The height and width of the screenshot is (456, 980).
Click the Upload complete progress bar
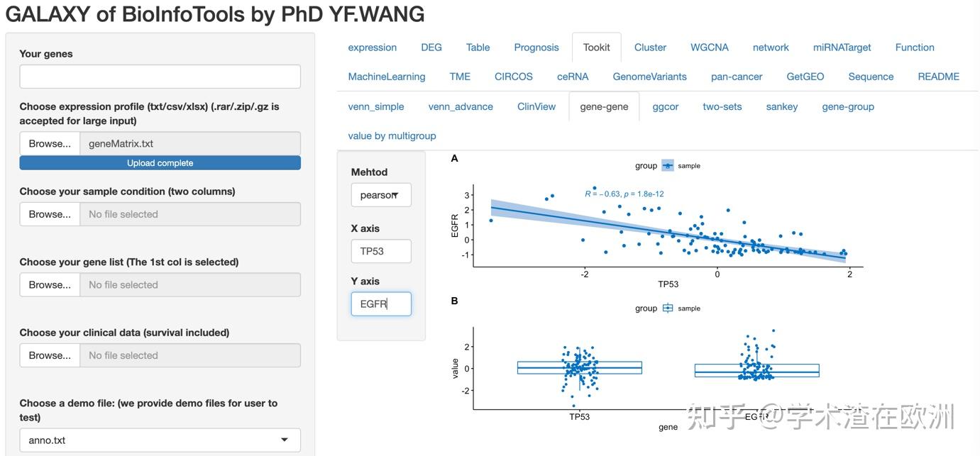[x=160, y=163]
